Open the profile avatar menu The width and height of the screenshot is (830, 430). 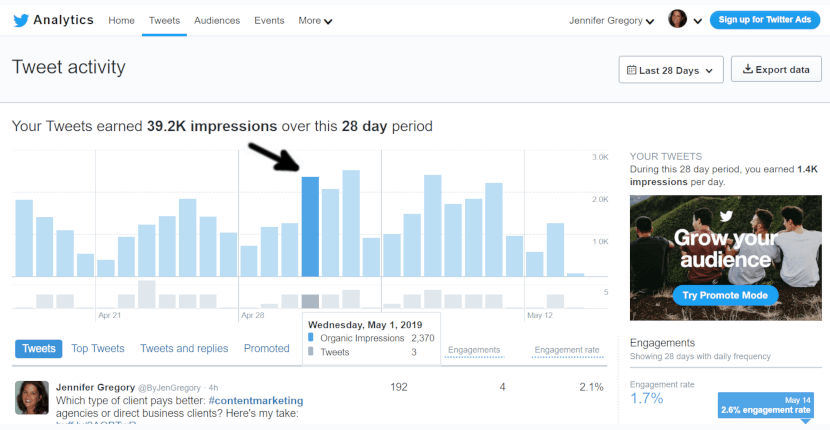pos(677,19)
